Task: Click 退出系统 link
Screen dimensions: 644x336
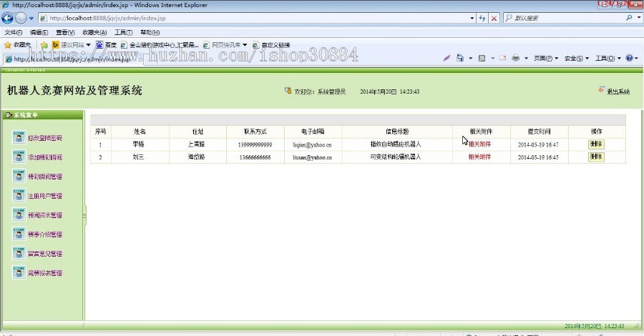Action: click(618, 92)
